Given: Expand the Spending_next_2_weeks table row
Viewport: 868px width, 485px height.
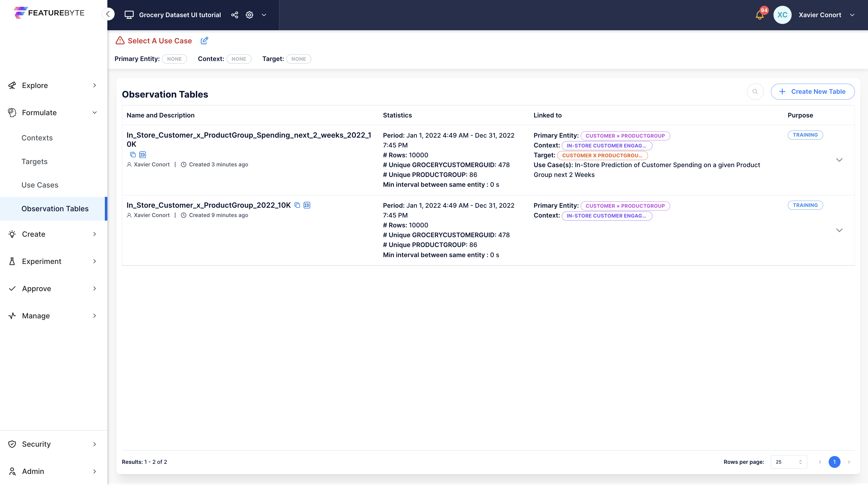Looking at the screenshot, I should coord(839,160).
